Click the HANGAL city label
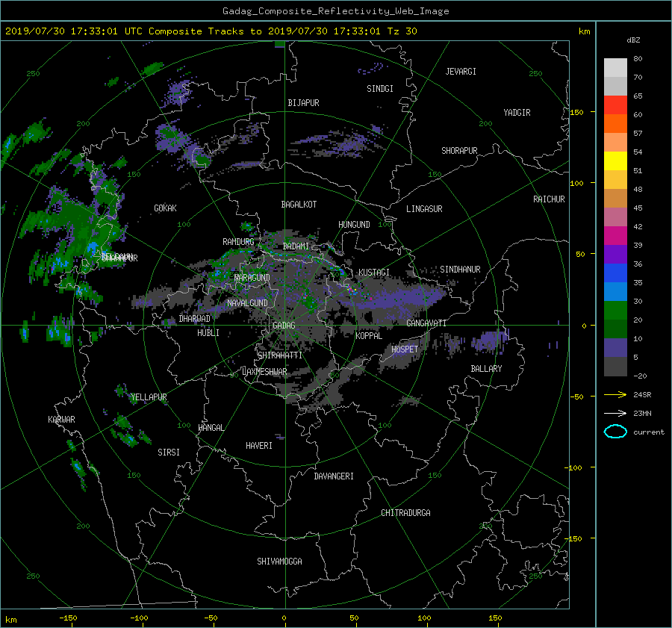Viewport: 672px width, 628px height. coord(211,428)
